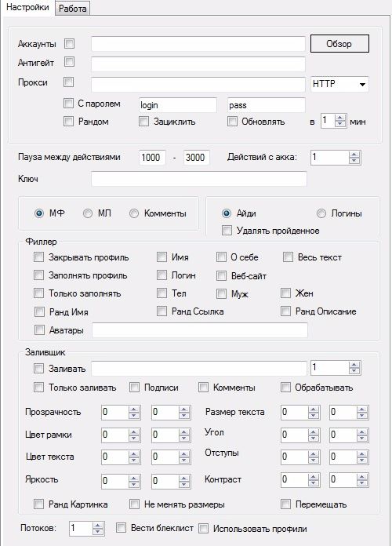Raise the first Яркость spinner value

point(134,478)
